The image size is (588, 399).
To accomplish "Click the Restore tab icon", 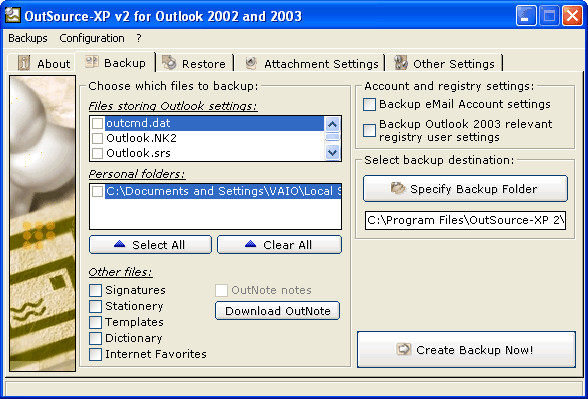I will [169, 62].
